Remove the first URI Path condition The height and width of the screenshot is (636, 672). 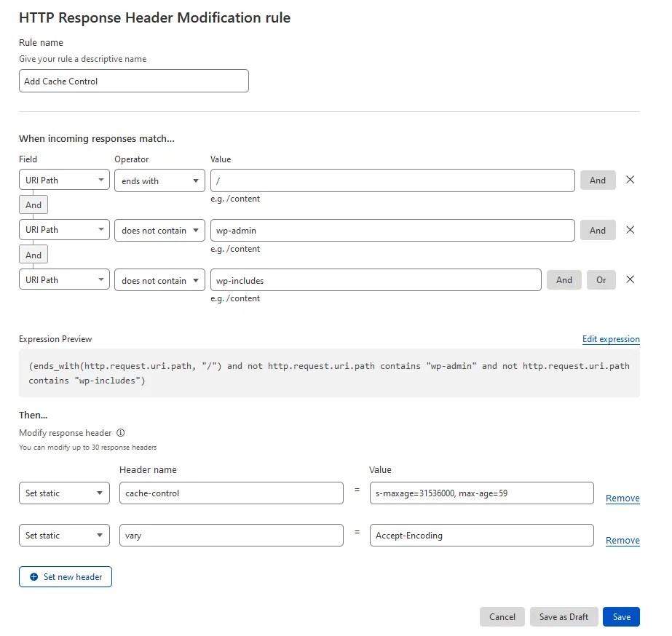(x=630, y=180)
